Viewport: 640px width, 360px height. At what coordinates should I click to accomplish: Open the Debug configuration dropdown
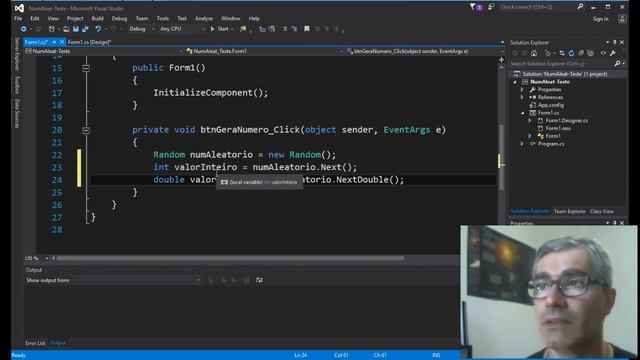(x=141, y=29)
